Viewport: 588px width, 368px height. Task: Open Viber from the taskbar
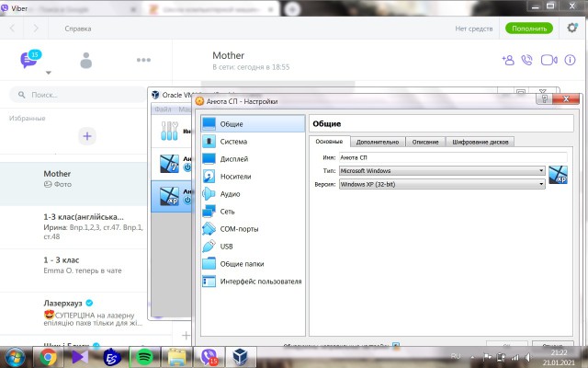[x=209, y=357]
